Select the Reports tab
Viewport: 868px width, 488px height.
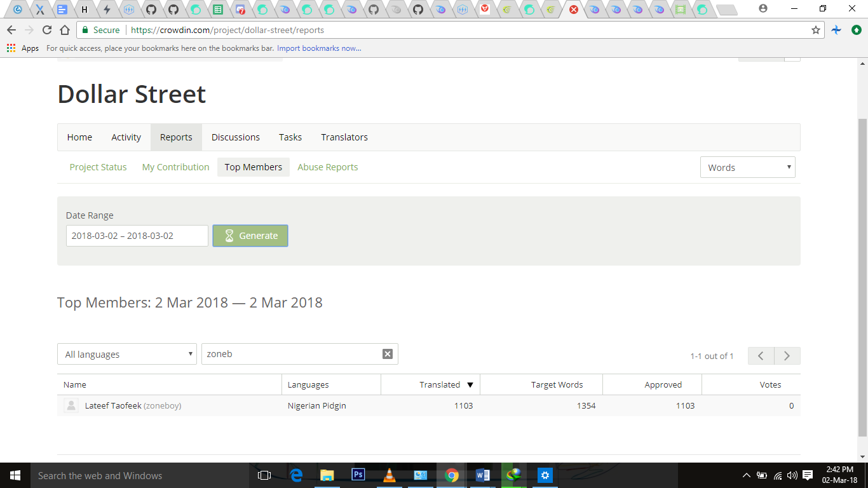click(176, 137)
